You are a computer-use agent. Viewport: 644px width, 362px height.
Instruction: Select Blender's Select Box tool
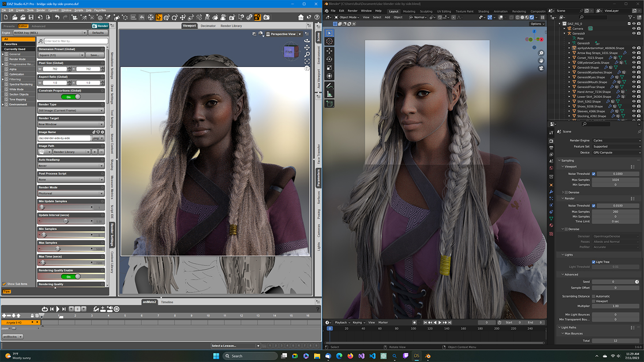[329, 33]
